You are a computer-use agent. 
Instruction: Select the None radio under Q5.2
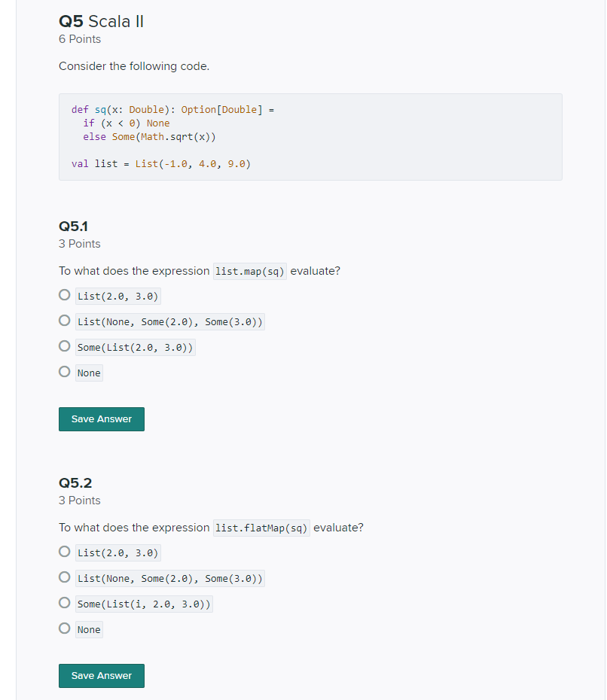pyautogui.click(x=64, y=628)
